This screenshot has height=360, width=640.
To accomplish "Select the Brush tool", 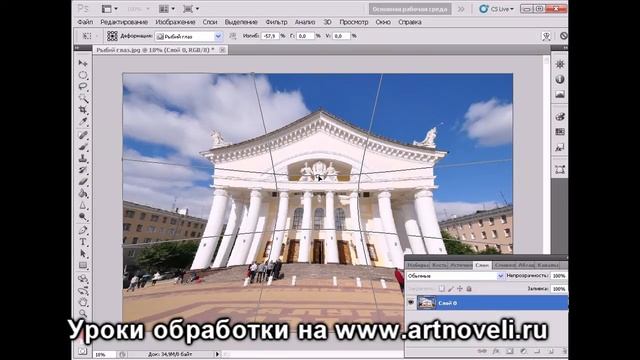I will click(83, 147).
